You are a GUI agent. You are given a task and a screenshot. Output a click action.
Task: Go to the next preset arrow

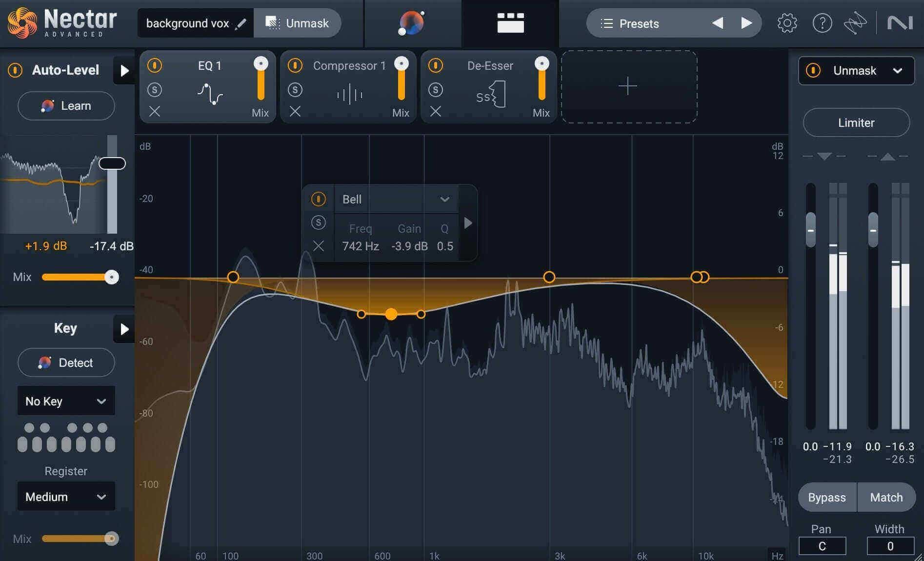746,23
